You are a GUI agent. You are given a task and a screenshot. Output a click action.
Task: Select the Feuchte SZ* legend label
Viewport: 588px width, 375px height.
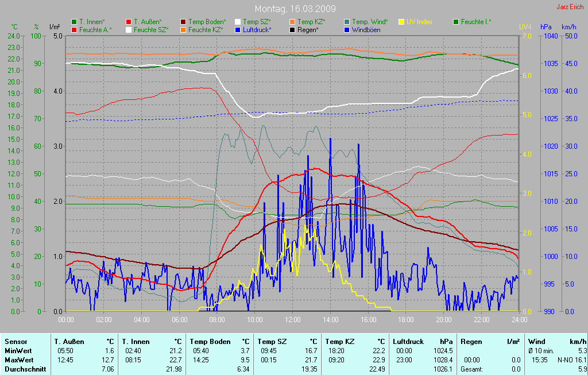click(151, 30)
